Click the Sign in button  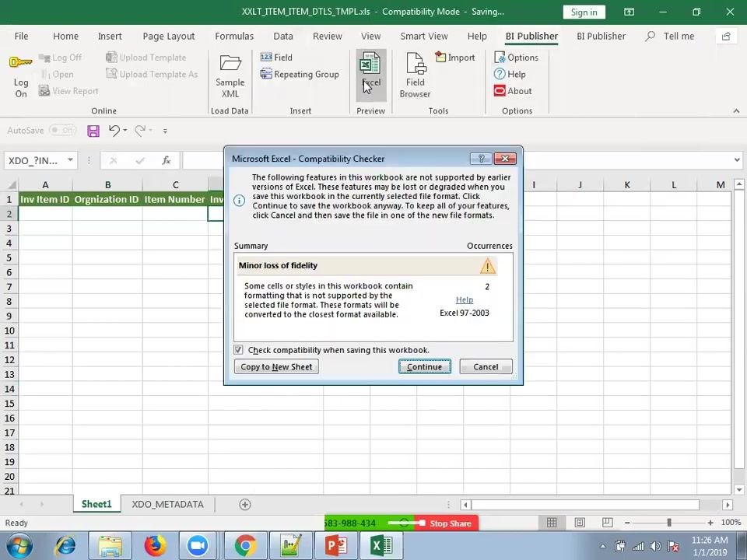click(584, 12)
